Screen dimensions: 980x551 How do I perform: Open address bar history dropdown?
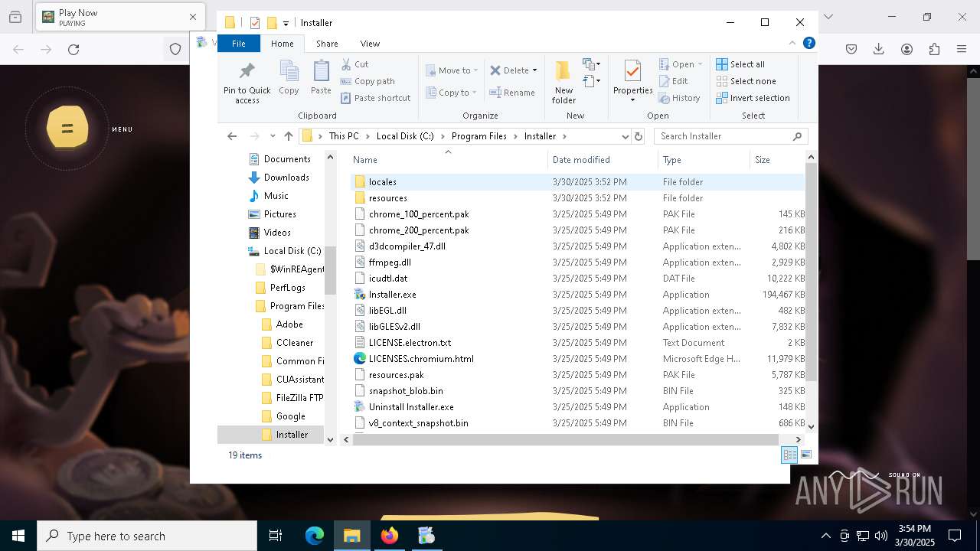[625, 136]
